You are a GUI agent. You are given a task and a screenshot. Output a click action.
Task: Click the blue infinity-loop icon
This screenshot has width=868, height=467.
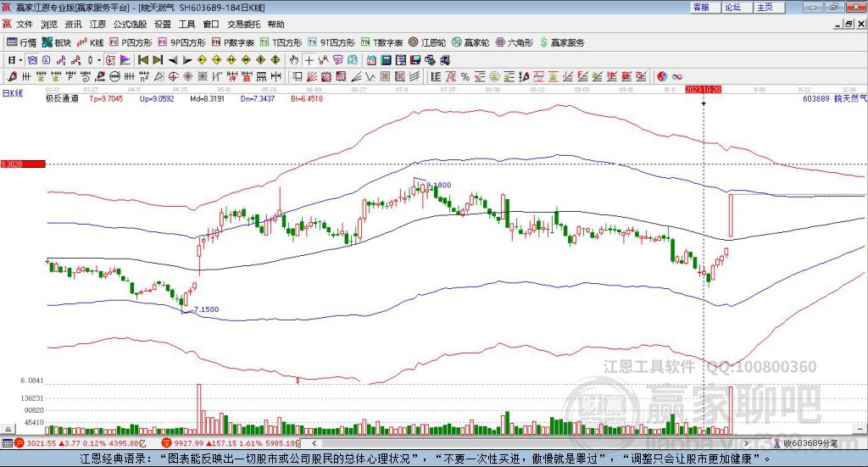coord(677,76)
